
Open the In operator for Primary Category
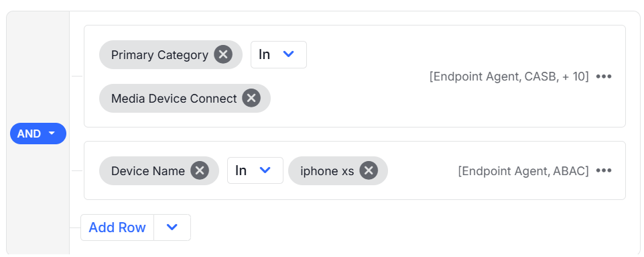click(279, 55)
